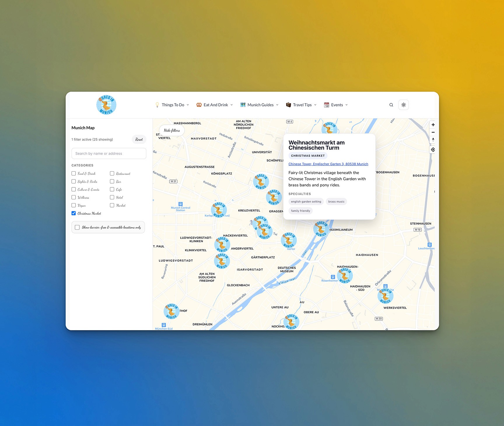Uncheck the Christmas Market filter

pyautogui.click(x=73, y=213)
